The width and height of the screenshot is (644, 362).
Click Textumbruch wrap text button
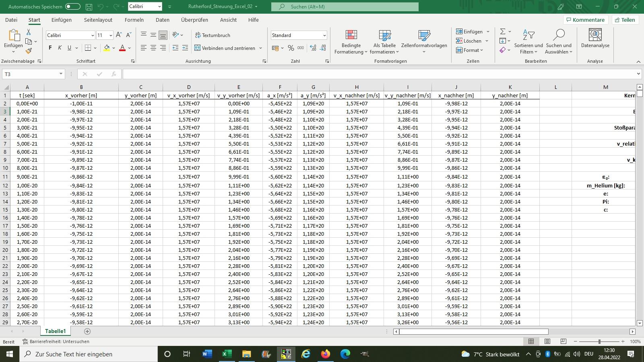213,35
